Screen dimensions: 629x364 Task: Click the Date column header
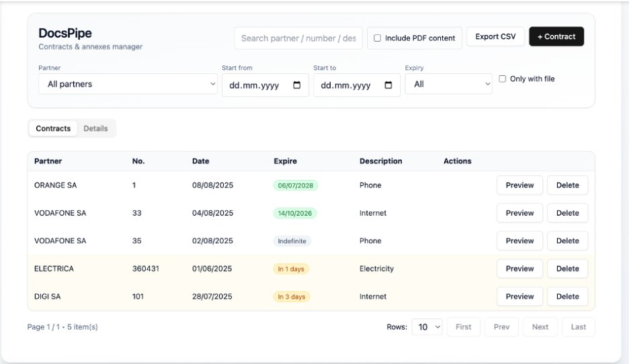click(x=200, y=161)
